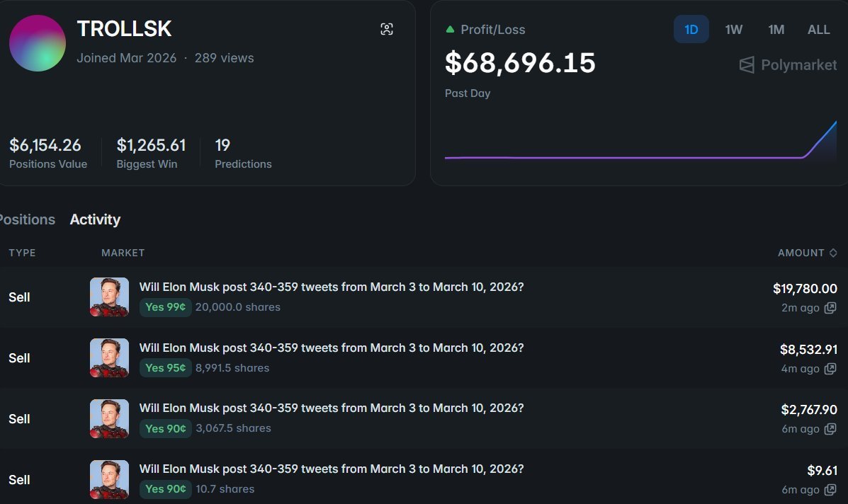Click the Yes 99¢ outcome badge

[x=165, y=307]
